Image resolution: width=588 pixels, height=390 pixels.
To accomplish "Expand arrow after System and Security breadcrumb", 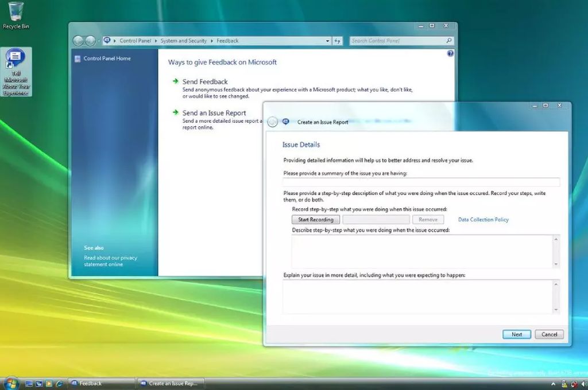I will (x=211, y=41).
